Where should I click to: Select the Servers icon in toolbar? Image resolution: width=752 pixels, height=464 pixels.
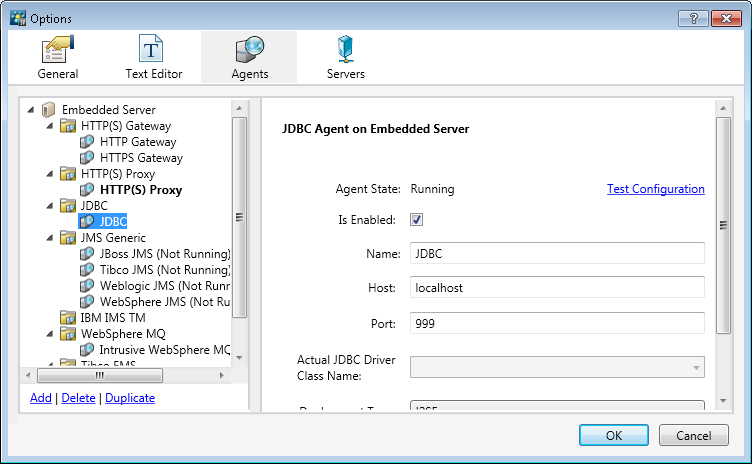(345, 50)
